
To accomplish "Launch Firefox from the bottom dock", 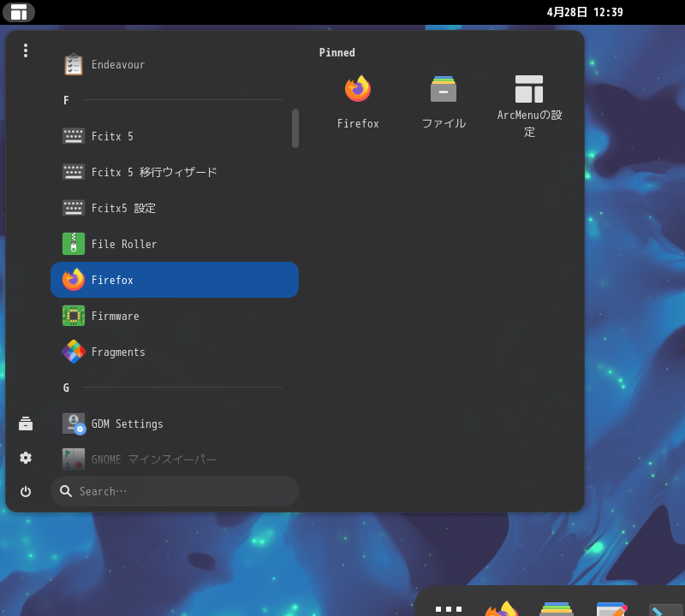I will pos(502,608).
